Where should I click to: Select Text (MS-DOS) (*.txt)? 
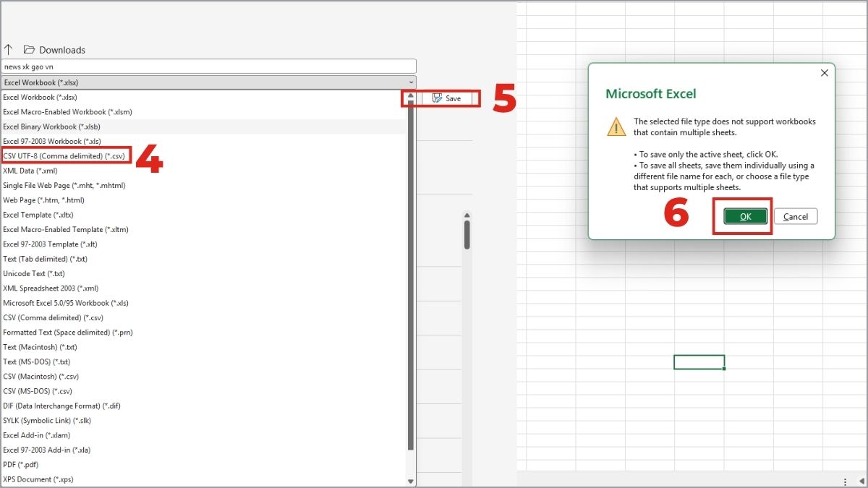203,361
